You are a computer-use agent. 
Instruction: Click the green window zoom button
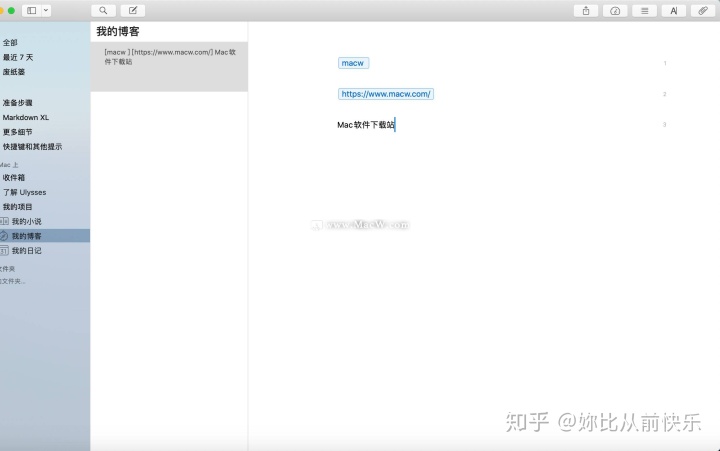(x=11, y=11)
